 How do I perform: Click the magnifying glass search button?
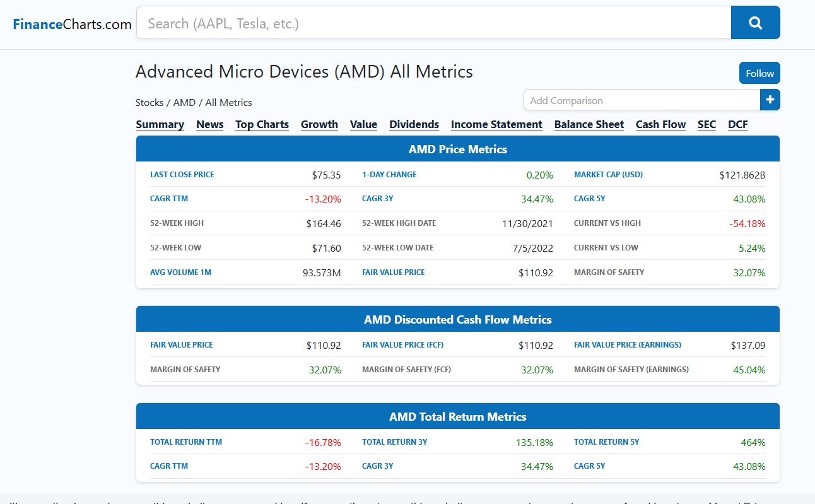coord(755,23)
